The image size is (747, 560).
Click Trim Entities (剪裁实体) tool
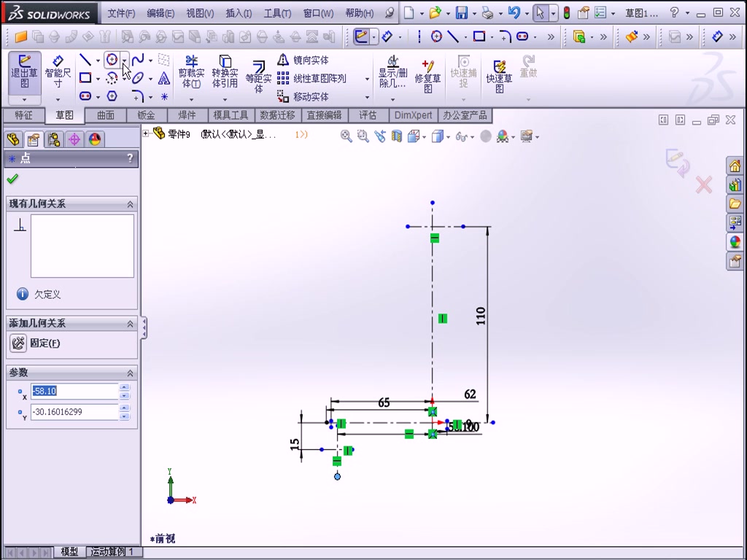(192, 71)
